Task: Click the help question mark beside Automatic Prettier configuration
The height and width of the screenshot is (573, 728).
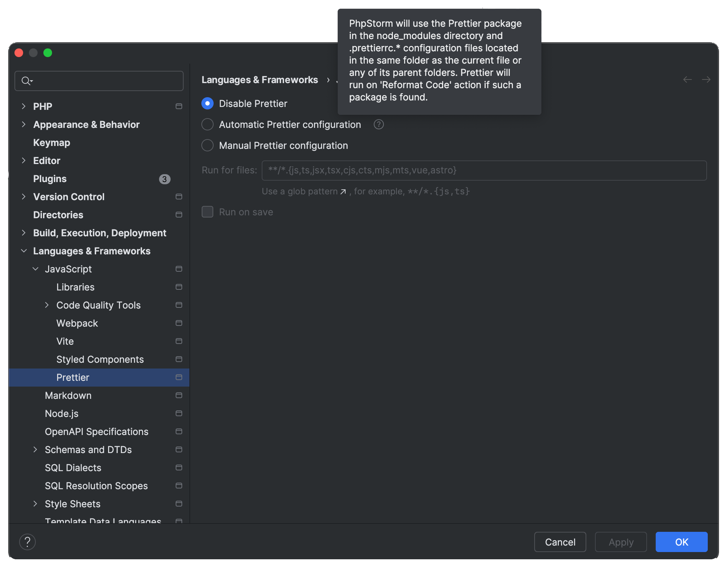Action: (378, 124)
